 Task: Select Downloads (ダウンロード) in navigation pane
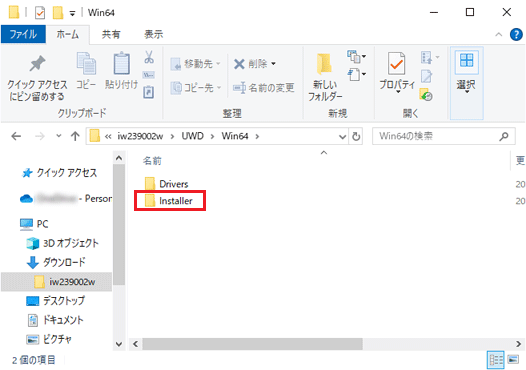56,262
